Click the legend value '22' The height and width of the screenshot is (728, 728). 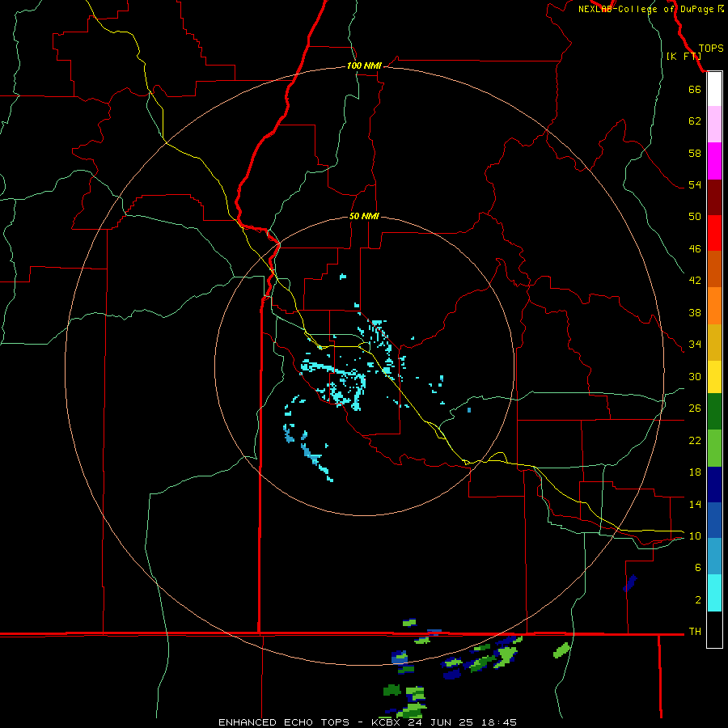[695, 441]
